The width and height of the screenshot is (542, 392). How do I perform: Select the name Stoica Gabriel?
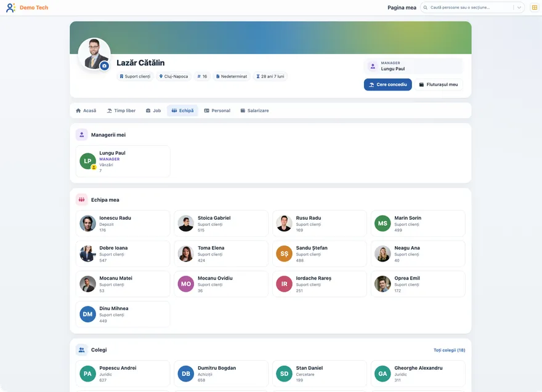(214, 218)
